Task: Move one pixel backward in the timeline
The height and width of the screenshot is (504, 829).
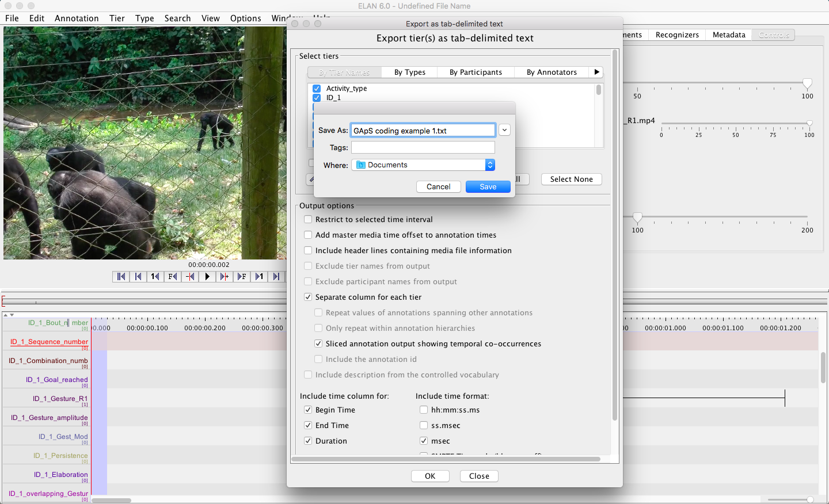Action: [x=190, y=277]
